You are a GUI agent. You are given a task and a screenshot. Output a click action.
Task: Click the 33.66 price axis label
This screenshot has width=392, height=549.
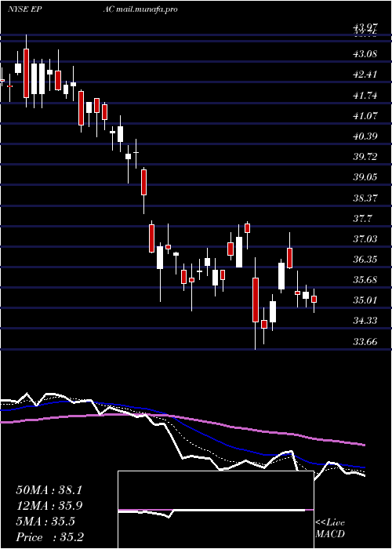(x=365, y=341)
